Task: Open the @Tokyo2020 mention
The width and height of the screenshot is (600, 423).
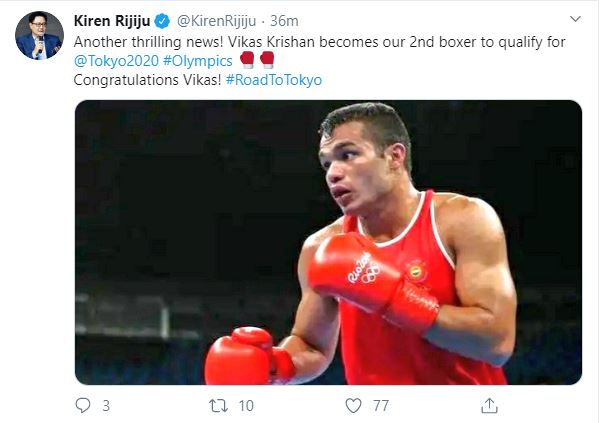Action: tap(113, 60)
